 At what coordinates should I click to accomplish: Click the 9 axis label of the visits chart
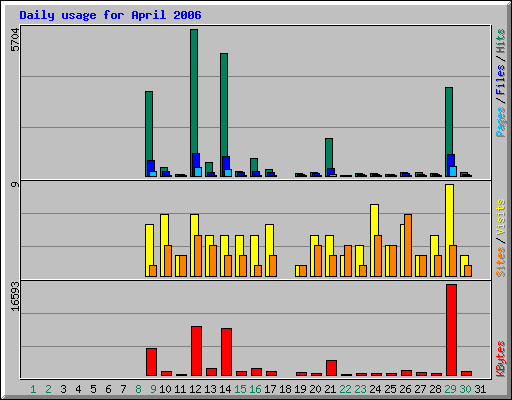[15, 184]
